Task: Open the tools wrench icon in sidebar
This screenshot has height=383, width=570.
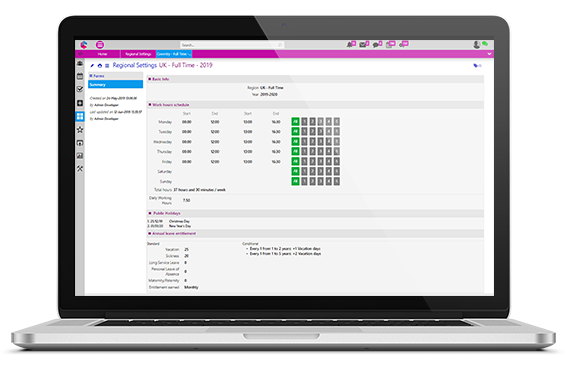Action: 80,169
